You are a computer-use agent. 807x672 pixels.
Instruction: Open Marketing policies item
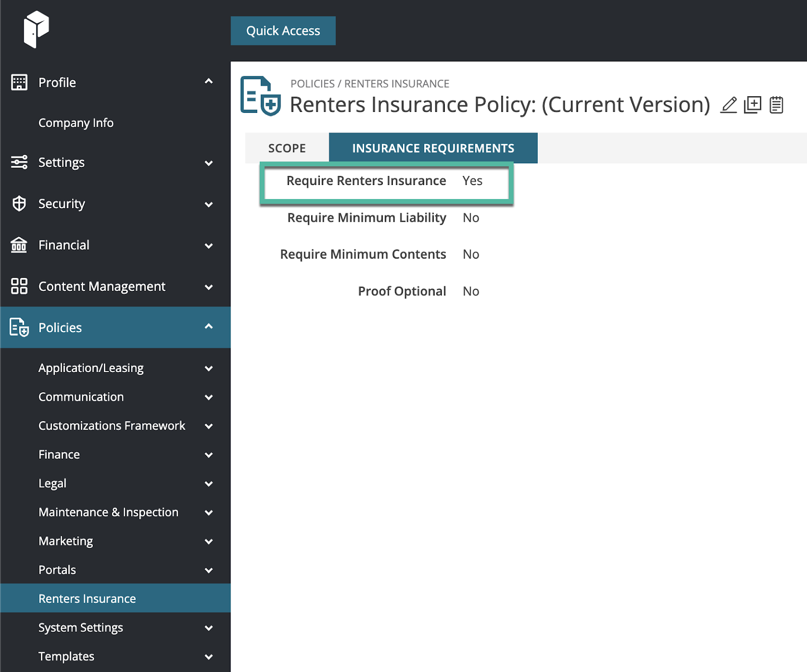tap(66, 541)
